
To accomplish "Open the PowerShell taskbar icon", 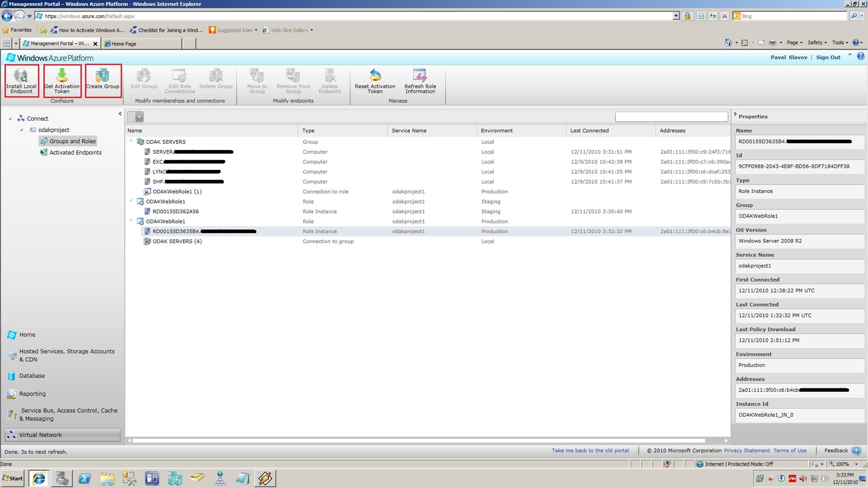I will tap(85, 478).
